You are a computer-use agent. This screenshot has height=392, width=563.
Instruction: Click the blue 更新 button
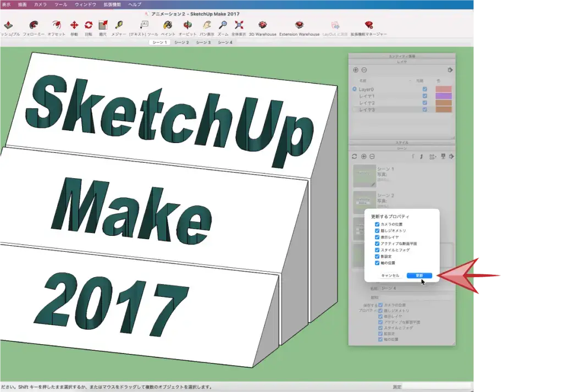click(419, 275)
